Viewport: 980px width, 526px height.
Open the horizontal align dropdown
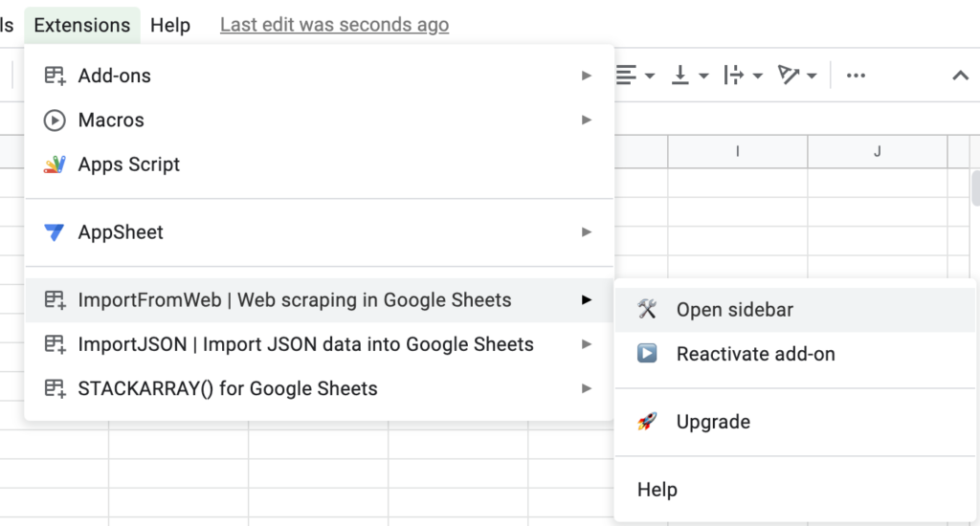coord(635,76)
